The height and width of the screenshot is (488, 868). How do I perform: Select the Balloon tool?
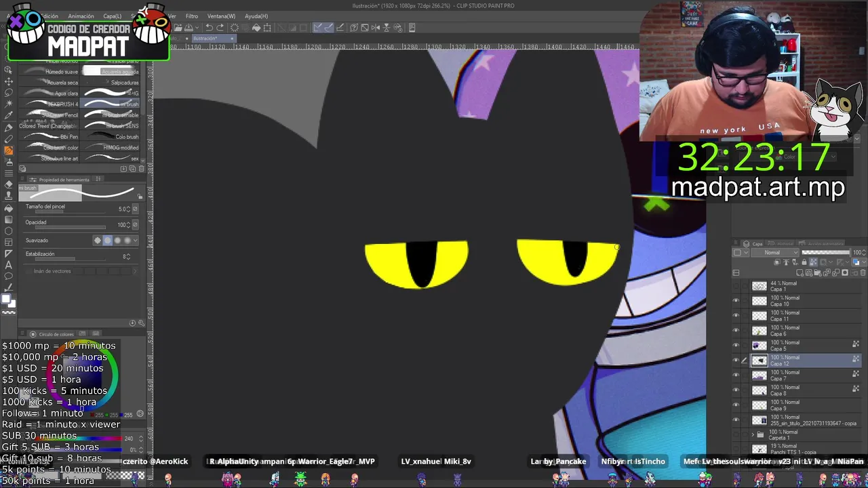(x=8, y=276)
